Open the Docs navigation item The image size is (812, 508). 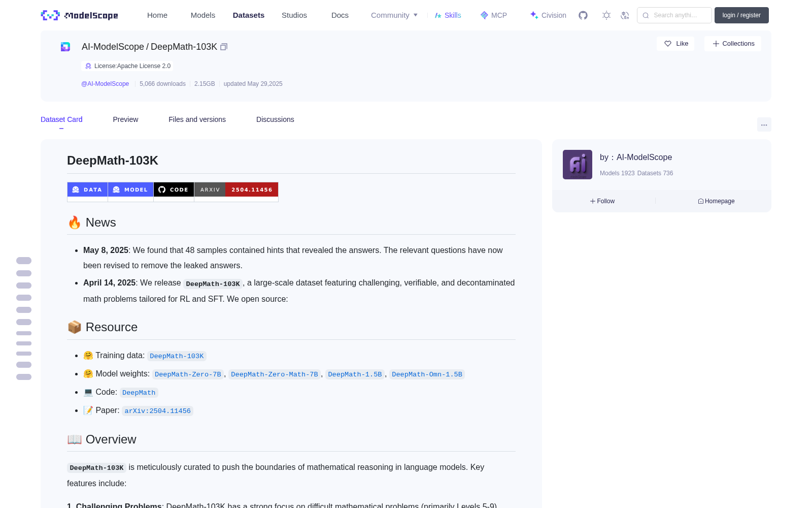tap(340, 15)
